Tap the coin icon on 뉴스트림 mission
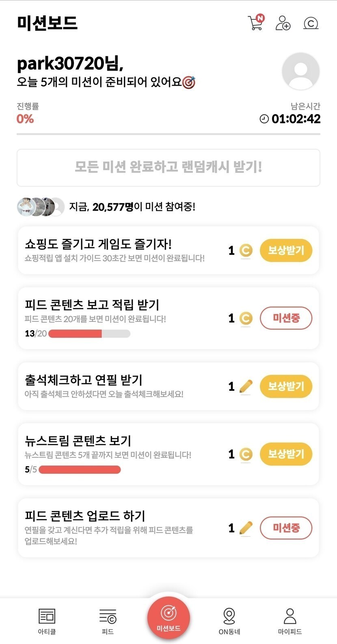The width and height of the screenshot is (337, 644). coord(246,454)
